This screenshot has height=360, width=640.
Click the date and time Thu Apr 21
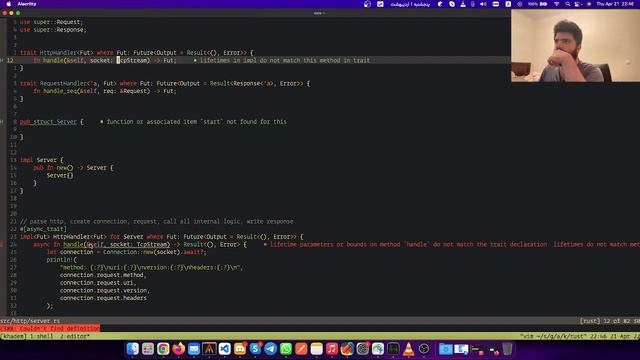[616, 4]
